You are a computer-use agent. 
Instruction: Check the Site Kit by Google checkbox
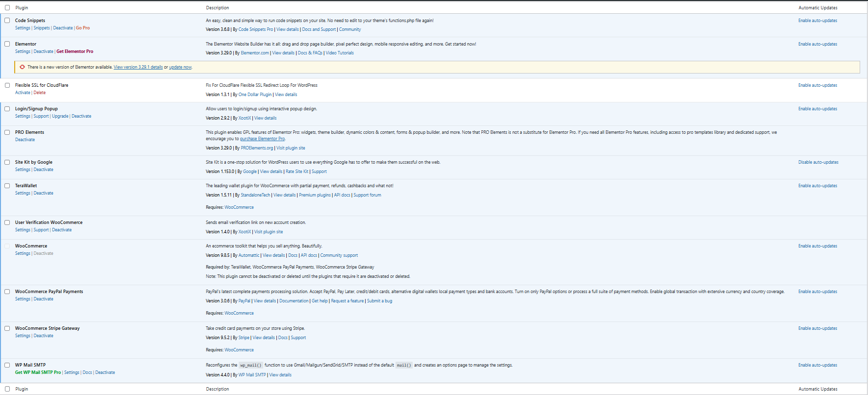(7, 162)
